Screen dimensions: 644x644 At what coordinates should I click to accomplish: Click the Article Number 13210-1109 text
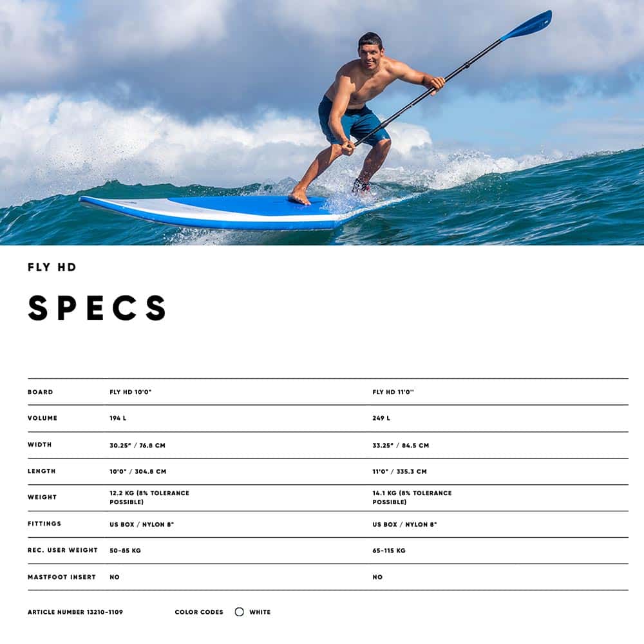pos(75,612)
